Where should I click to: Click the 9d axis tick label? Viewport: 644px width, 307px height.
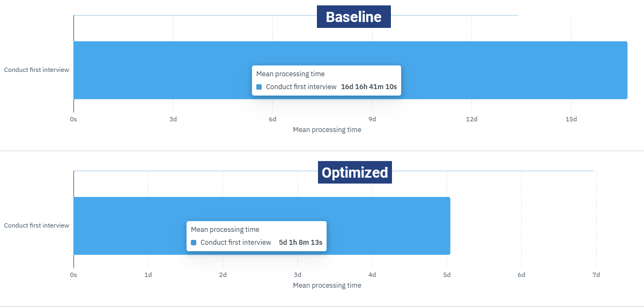pos(372,119)
